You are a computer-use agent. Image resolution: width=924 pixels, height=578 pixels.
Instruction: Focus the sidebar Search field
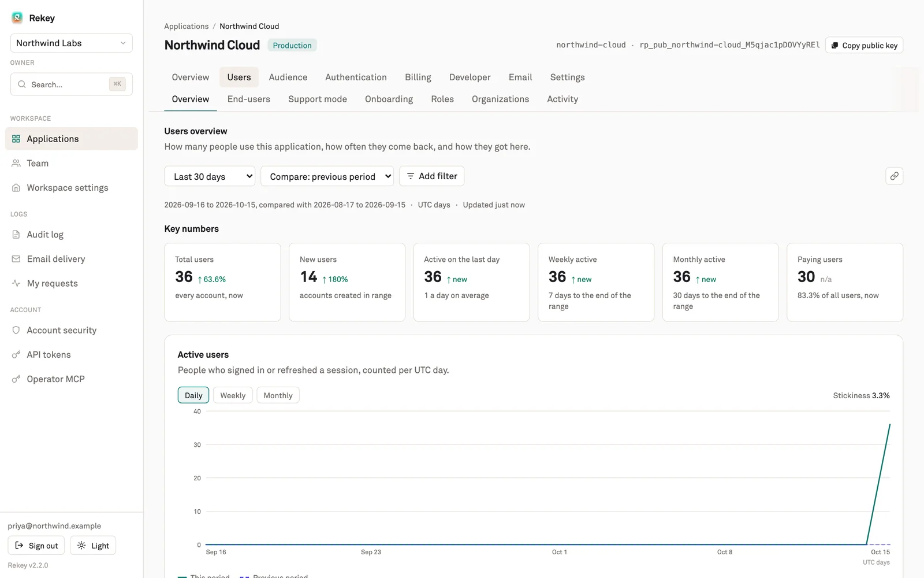point(72,84)
